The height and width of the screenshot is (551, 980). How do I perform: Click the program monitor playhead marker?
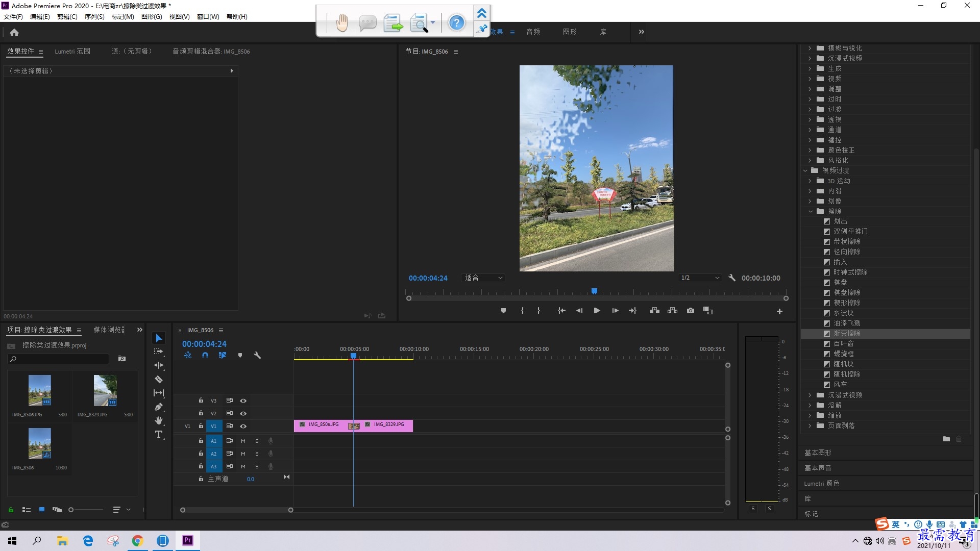[594, 291]
